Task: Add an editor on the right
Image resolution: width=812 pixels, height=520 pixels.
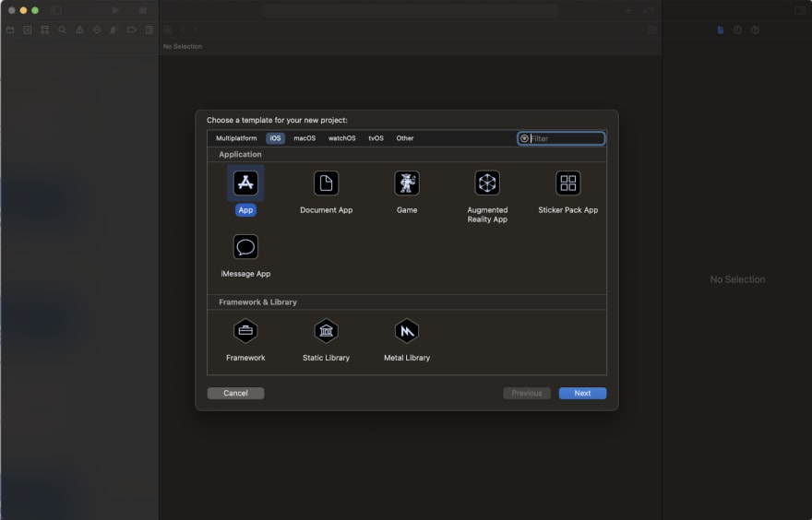Action: (x=652, y=30)
